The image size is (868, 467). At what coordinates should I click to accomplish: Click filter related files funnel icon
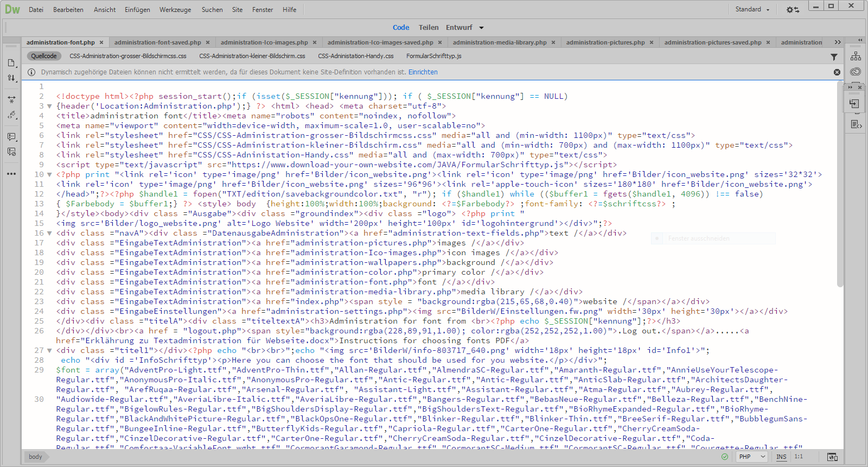834,56
